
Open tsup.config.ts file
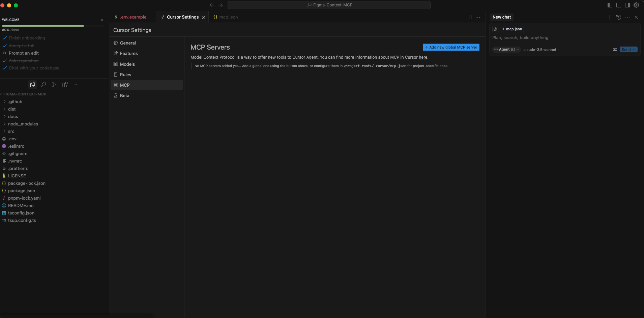(x=54, y=221)
